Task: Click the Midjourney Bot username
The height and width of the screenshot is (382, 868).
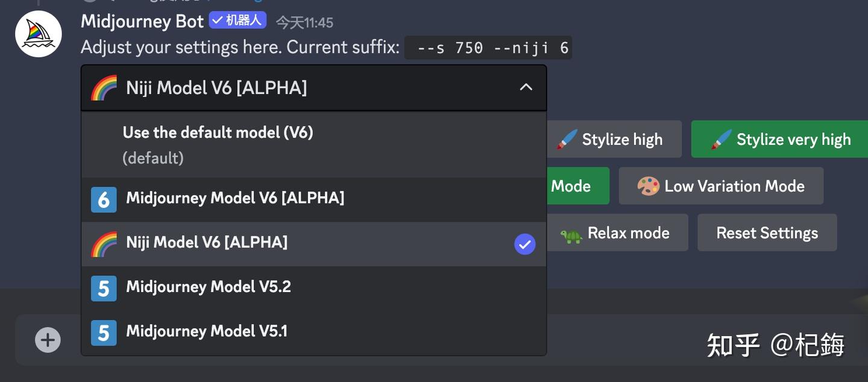Action: tap(142, 22)
